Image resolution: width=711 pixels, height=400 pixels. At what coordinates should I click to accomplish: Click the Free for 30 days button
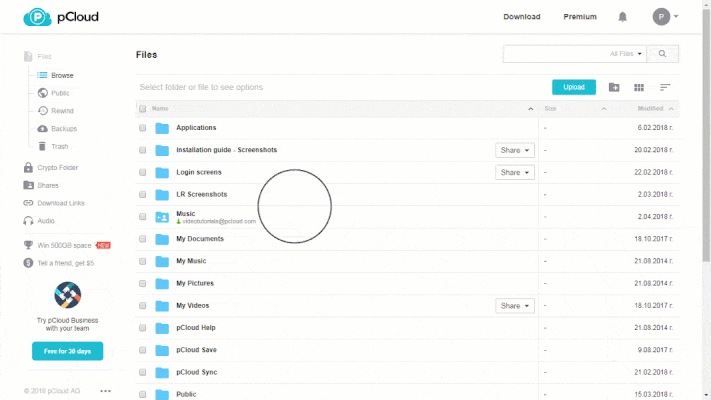(x=68, y=351)
